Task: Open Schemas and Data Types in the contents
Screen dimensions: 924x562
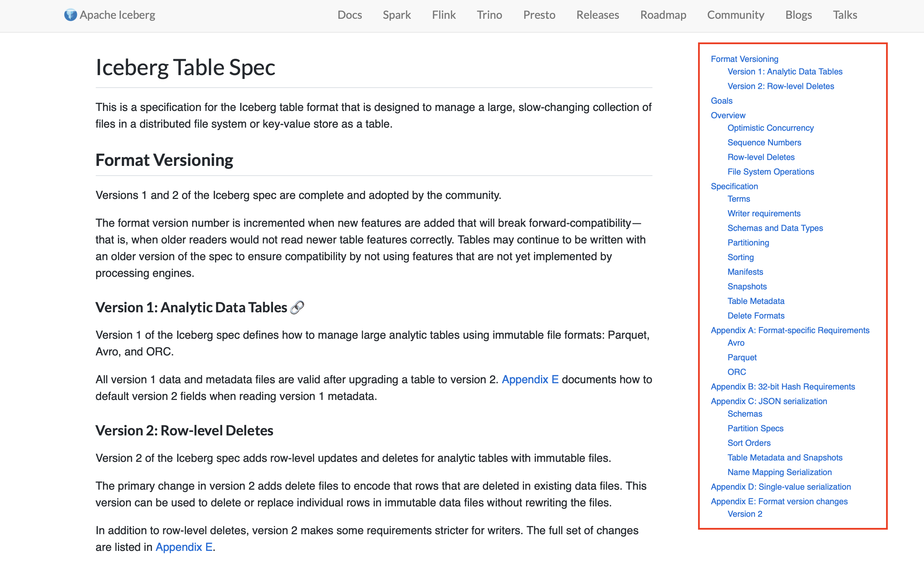Action: [x=775, y=228]
